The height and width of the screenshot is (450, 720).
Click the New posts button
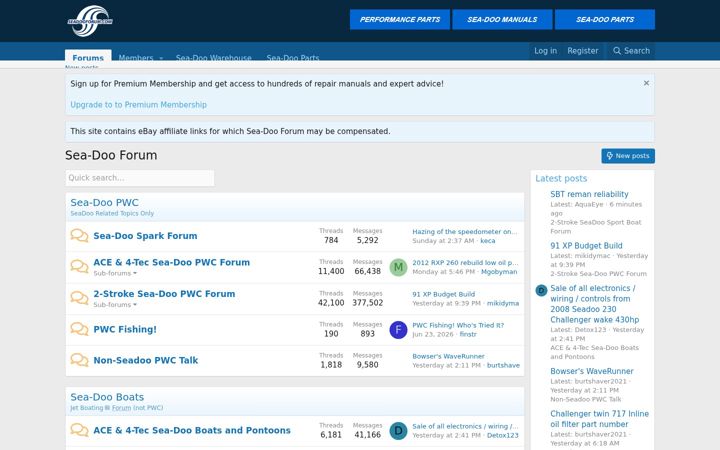[x=628, y=156]
